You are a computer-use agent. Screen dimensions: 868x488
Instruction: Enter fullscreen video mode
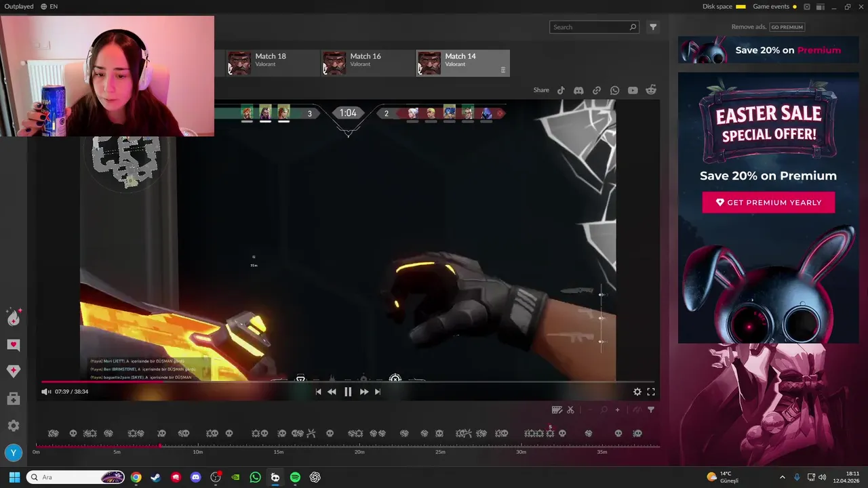tap(651, 392)
